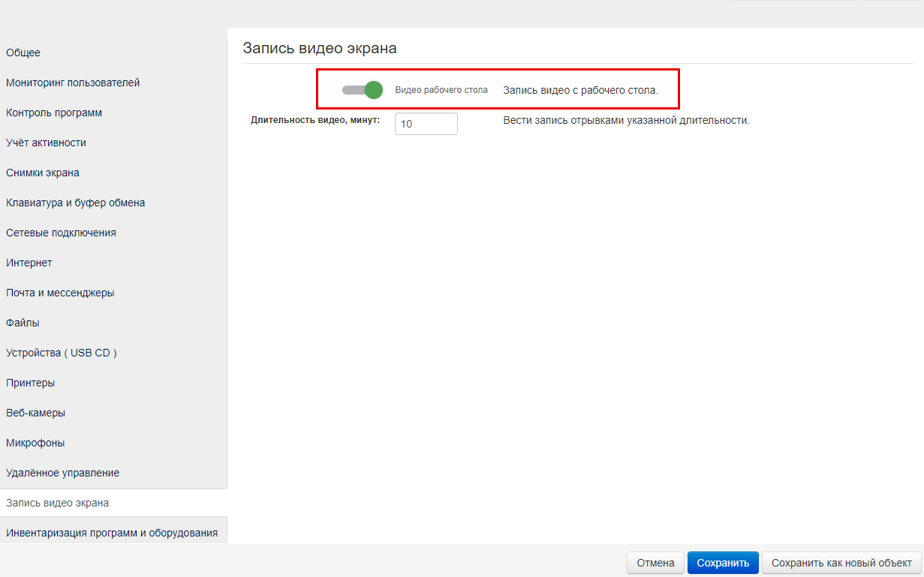Open Почта и мессенджеры section
Screen dimensions: 924x577
tap(60, 293)
